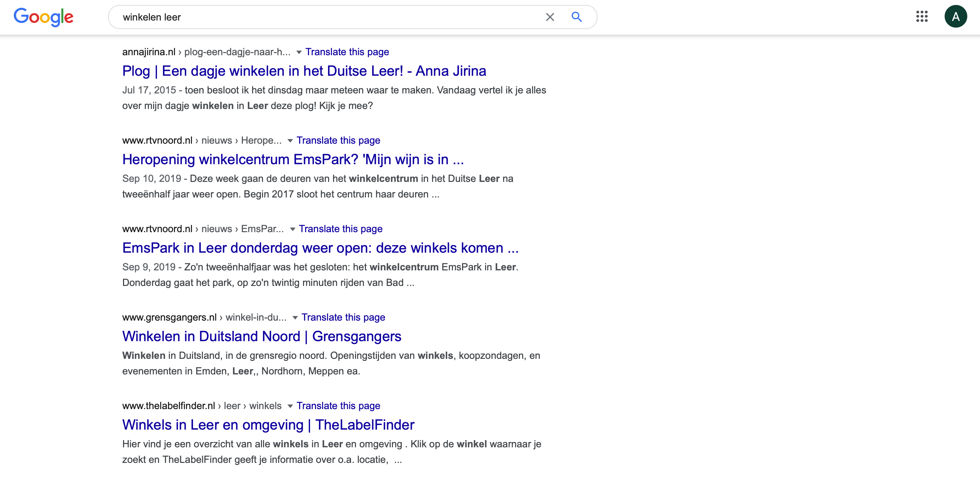Open the account avatar menu
This screenshot has width=980, height=482.
pyautogui.click(x=956, y=16)
